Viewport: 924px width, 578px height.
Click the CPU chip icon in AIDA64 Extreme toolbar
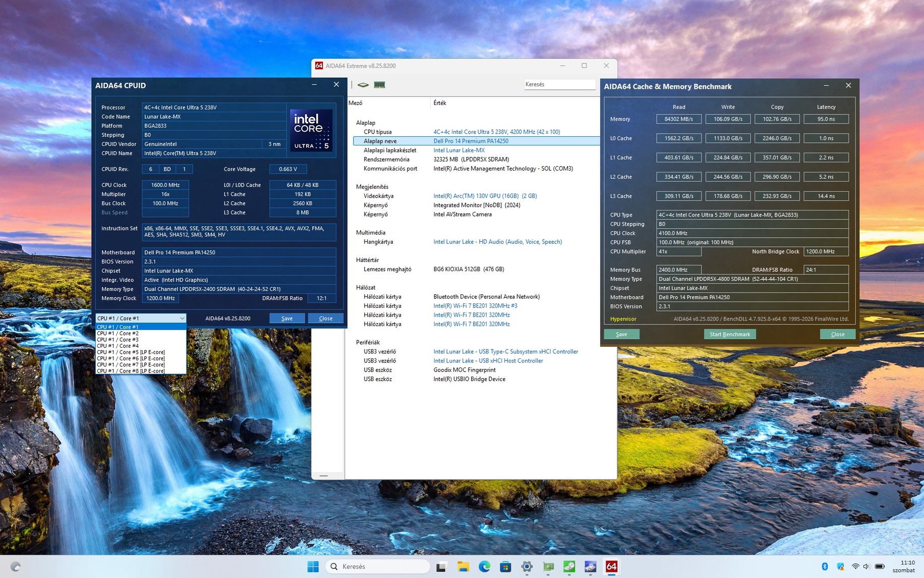363,85
